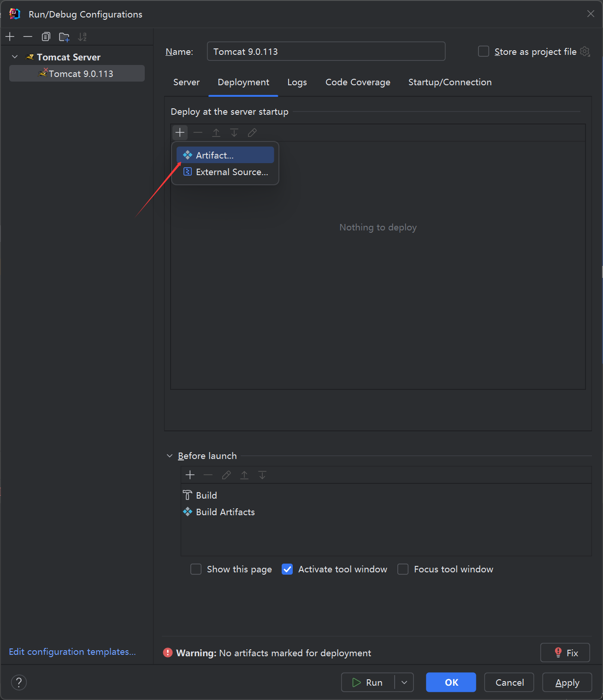Collapse the Before launch section
Image resolution: width=603 pixels, height=700 pixels.
click(x=170, y=456)
